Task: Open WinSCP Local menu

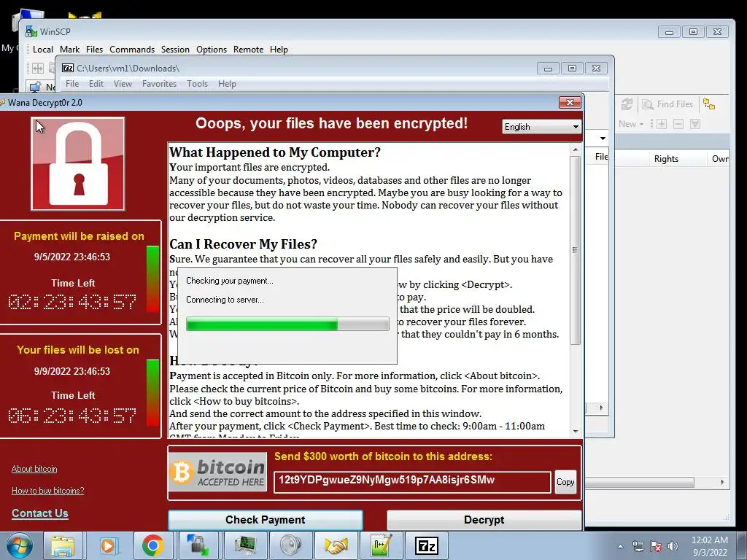Action: (43, 50)
